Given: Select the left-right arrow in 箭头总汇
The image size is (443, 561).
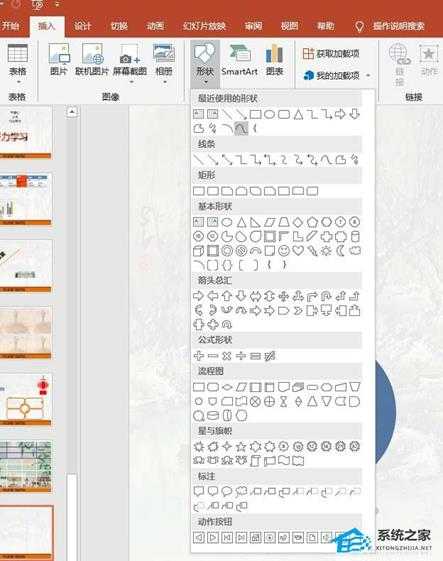Looking at the screenshot, I should pos(255,296).
